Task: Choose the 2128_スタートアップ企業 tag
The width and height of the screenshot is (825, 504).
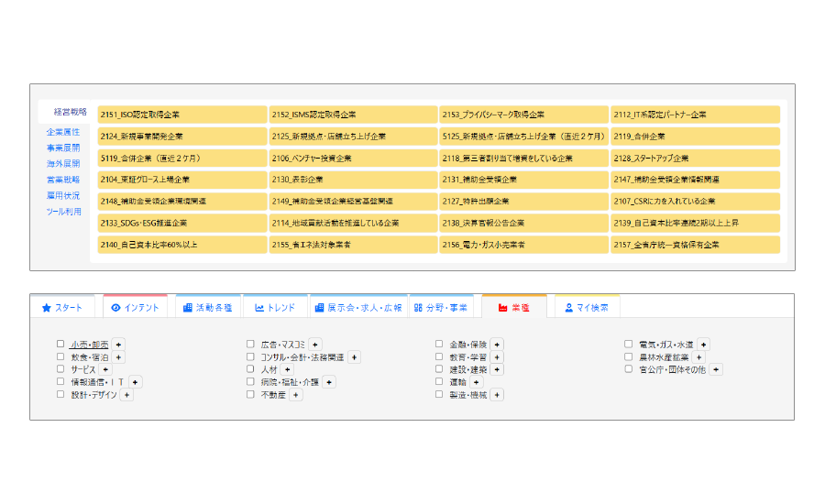Action: [695, 159]
